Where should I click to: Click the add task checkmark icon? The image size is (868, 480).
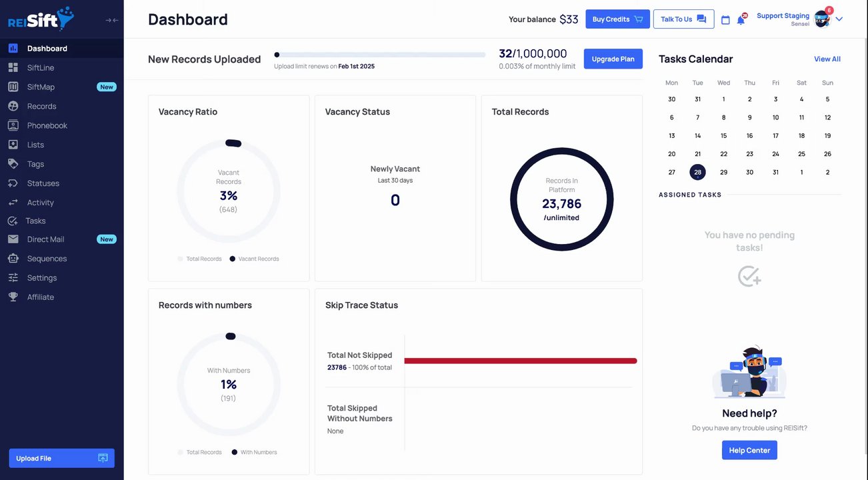(x=749, y=276)
